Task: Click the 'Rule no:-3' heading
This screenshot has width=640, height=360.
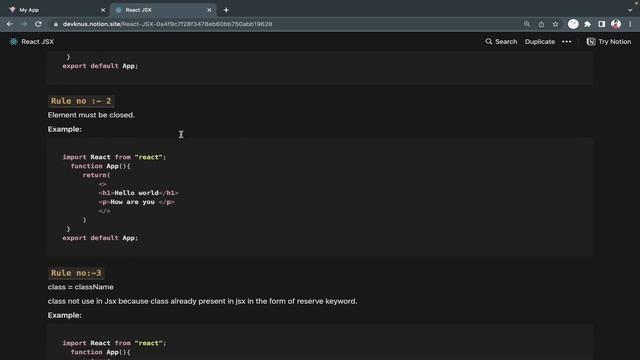Action: (x=76, y=273)
